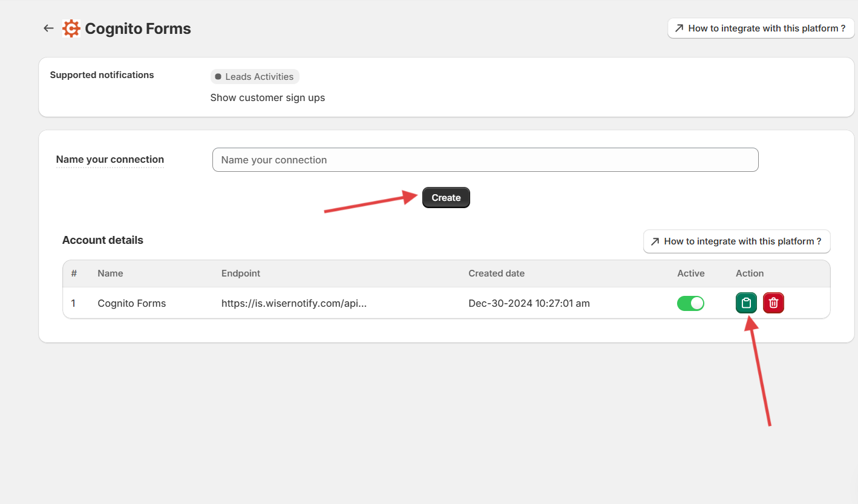This screenshot has width=858, height=504.
Task: Click the 'Name' column header
Action: 110,273
